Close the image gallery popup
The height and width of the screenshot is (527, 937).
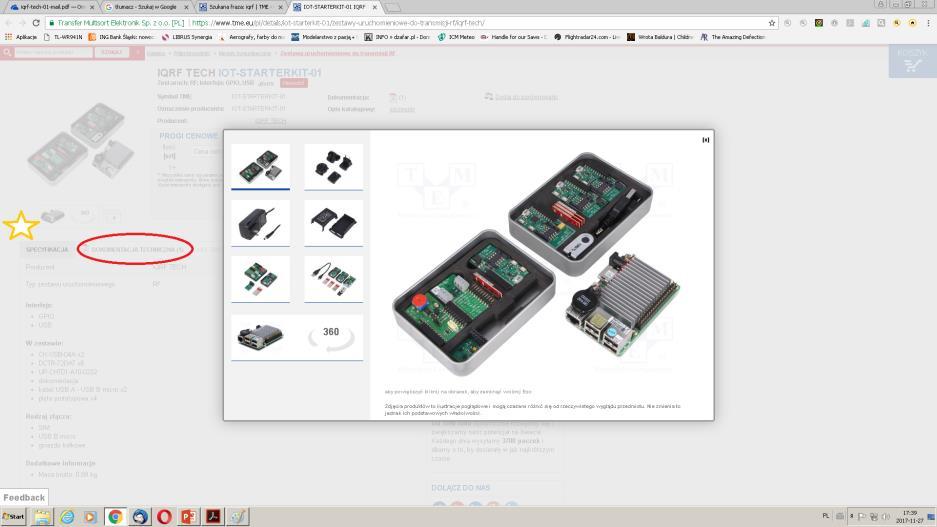(x=706, y=140)
